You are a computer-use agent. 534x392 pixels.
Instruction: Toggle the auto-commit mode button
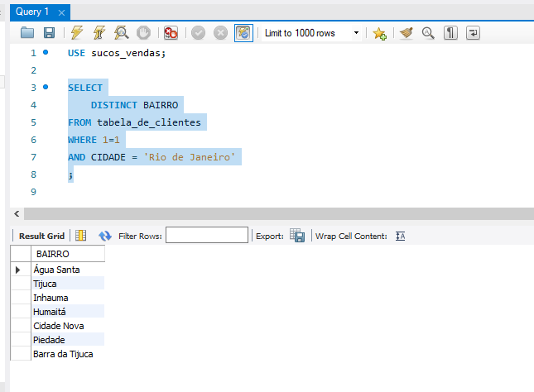(x=243, y=33)
